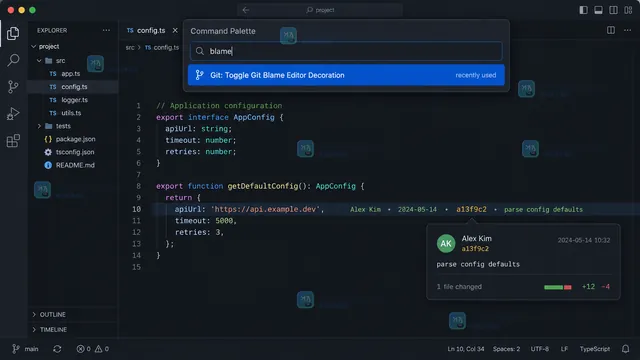The image size is (640, 360).
Task: Open the project search box in title bar
Action: [x=320, y=10]
